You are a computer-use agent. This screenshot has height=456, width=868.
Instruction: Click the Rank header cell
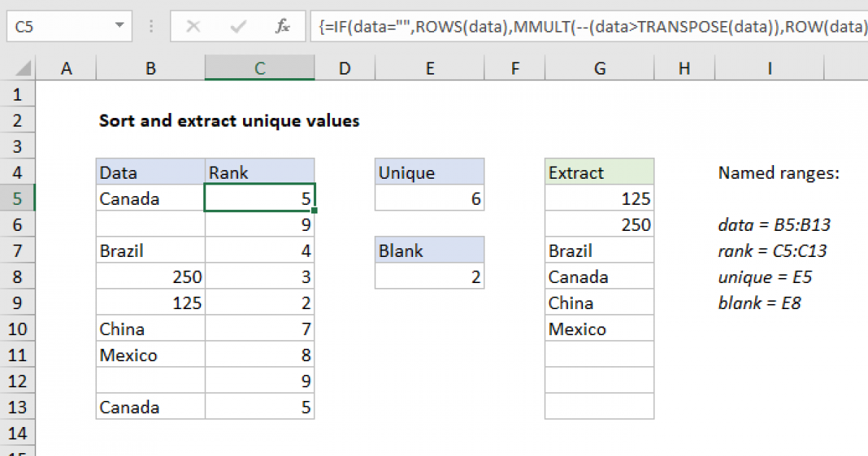pos(260,173)
